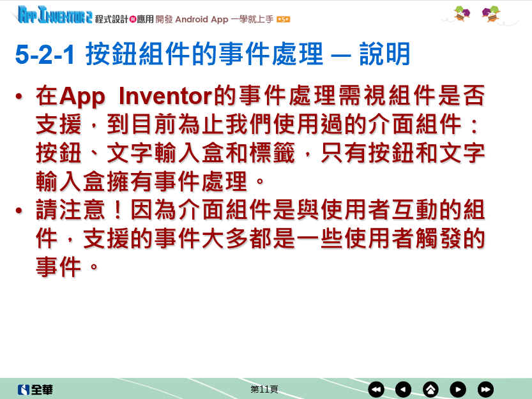Click the 全華 publisher logo
The image size is (532, 399).
(x=35, y=389)
